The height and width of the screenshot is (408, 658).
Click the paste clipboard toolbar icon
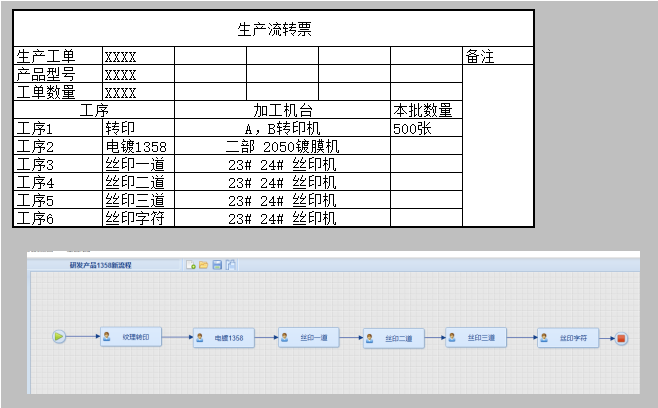(230, 265)
